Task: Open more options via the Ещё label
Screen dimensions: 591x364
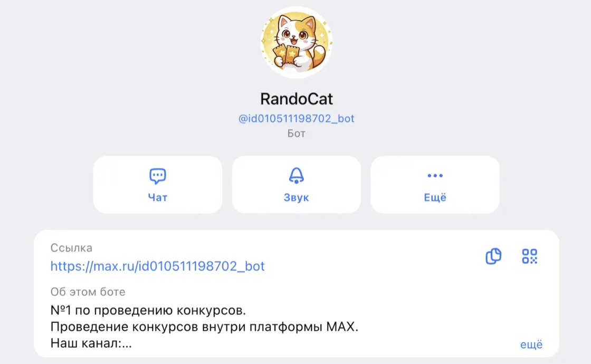Action: 435,197
